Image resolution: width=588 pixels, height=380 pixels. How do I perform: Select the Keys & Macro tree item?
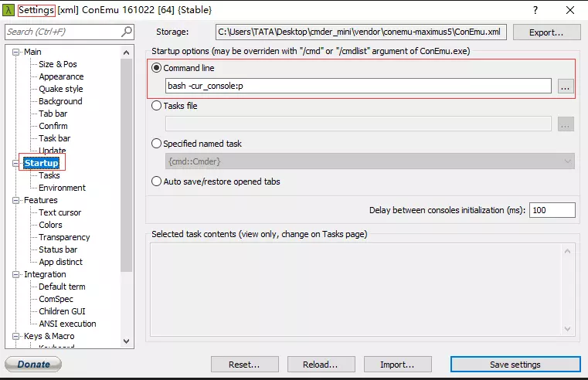tap(49, 336)
